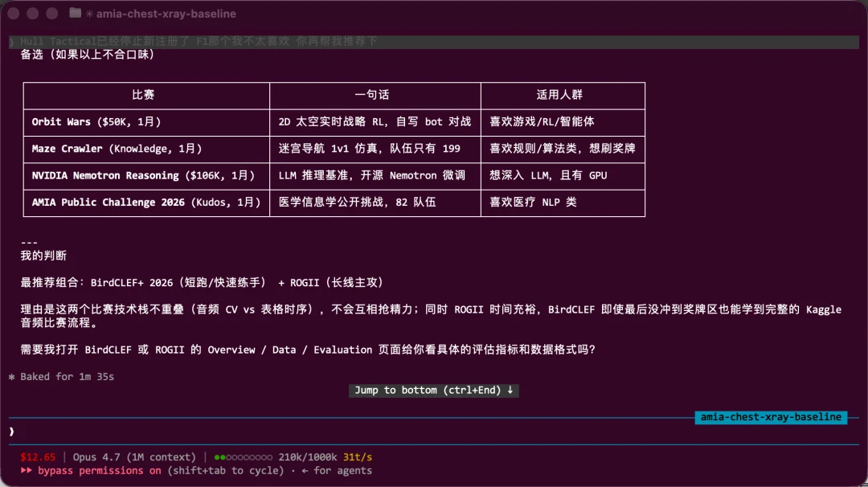Image resolution: width=868 pixels, height=487 pixels.
Task: Click the 喜欢医疗 NLP 类 cell
Action: [563, 203]
